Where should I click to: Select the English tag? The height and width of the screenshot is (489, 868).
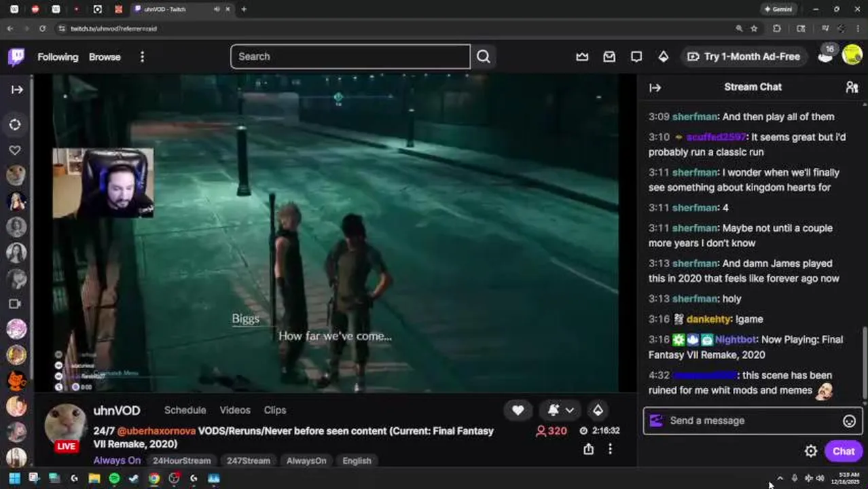pos(357,460)
